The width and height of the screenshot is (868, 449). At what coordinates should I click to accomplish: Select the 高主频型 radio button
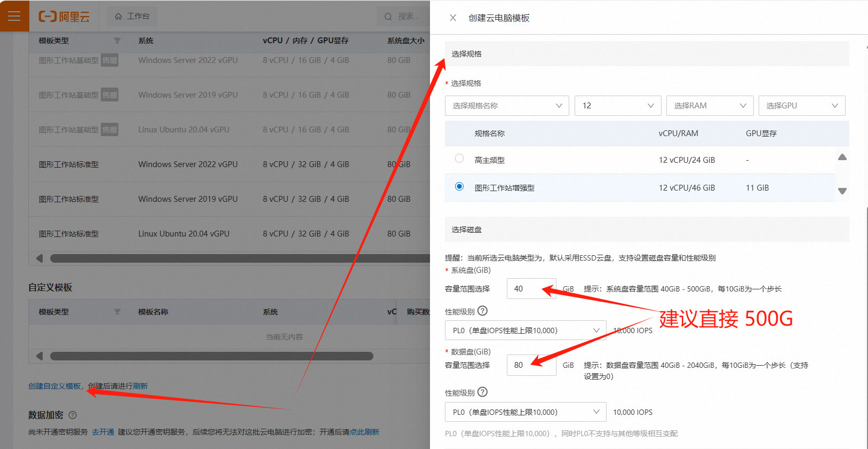click(x=459, y=159)
